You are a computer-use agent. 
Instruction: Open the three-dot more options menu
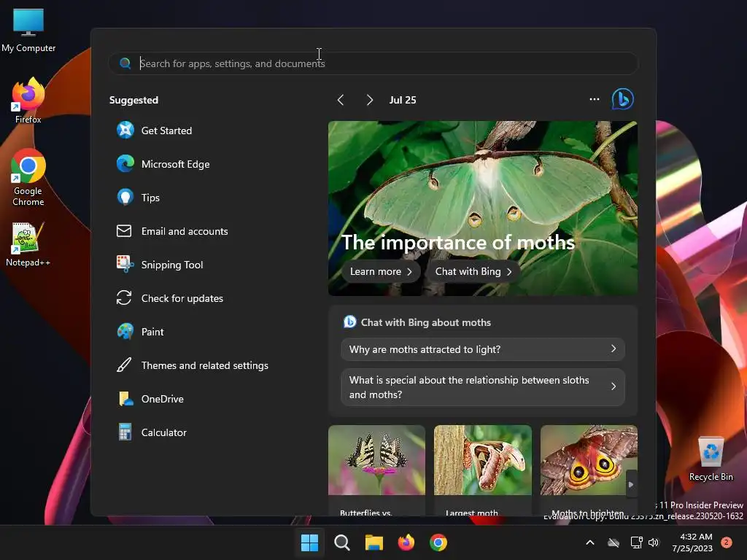click(594, 99)
